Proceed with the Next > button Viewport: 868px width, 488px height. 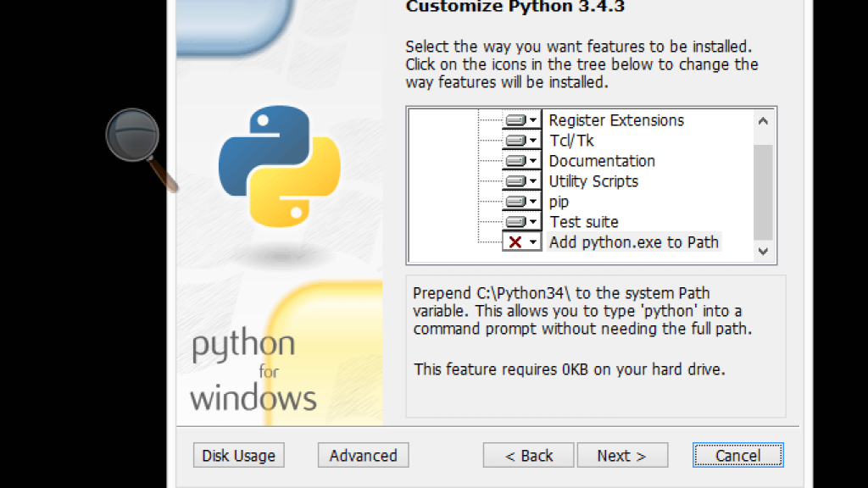(622, 455)
